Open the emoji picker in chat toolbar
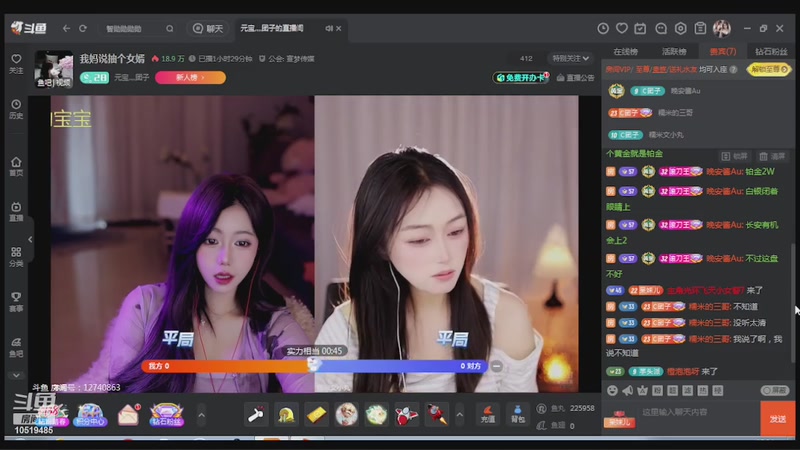Viewport: 800px width, 450px height. pos(612,390)
